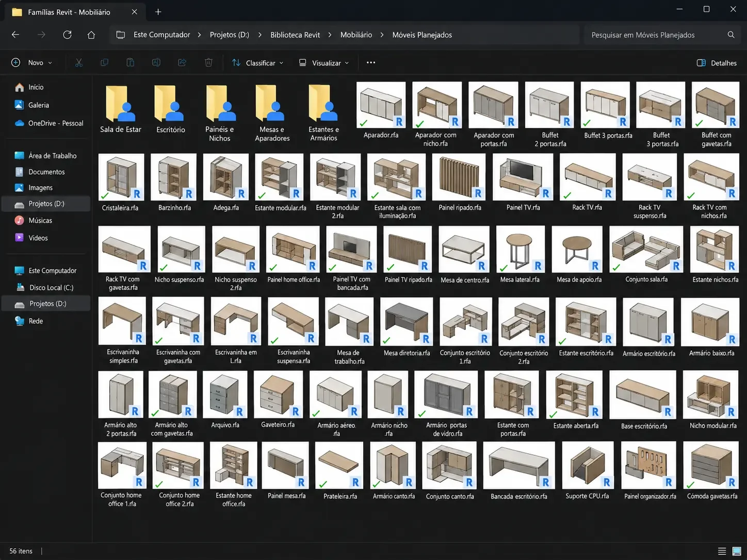747x560 pixels.
Task: Open the three-dots more options menu
Action: [371, 62]
